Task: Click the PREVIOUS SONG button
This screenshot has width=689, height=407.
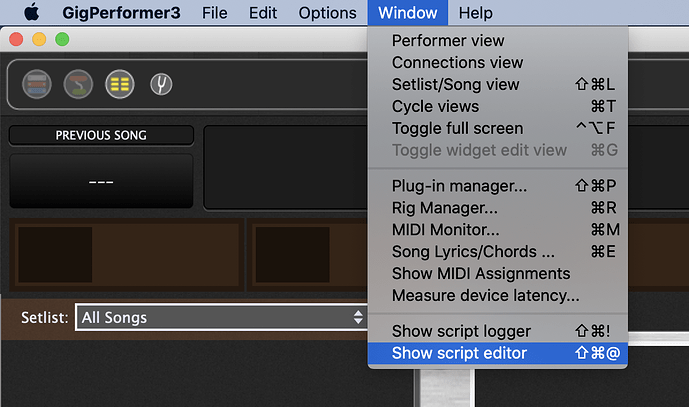Action: click(x=101, y=135)
